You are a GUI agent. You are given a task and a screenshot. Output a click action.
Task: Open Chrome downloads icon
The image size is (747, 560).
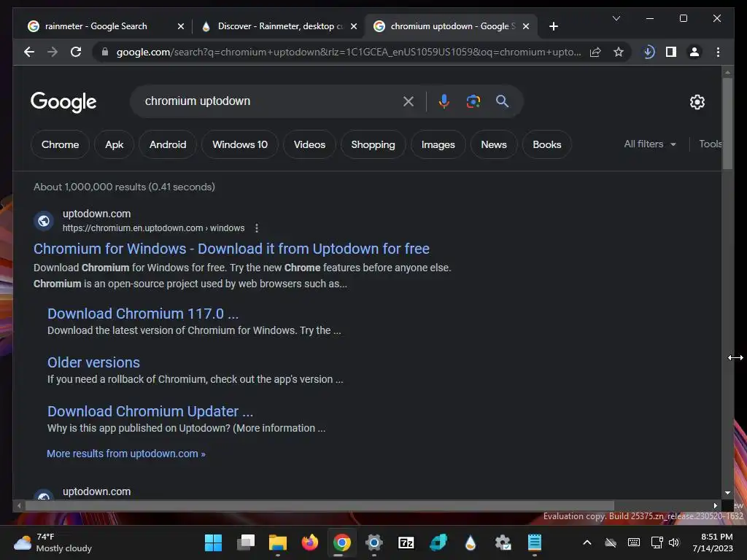pos(649,52)
